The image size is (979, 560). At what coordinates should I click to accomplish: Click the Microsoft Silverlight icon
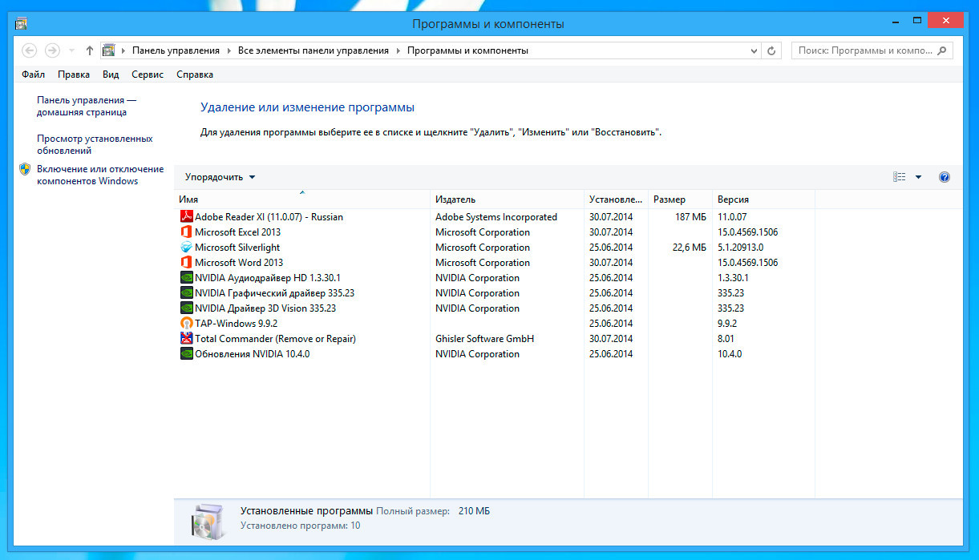pyautogui.click(x=187, y=248)
